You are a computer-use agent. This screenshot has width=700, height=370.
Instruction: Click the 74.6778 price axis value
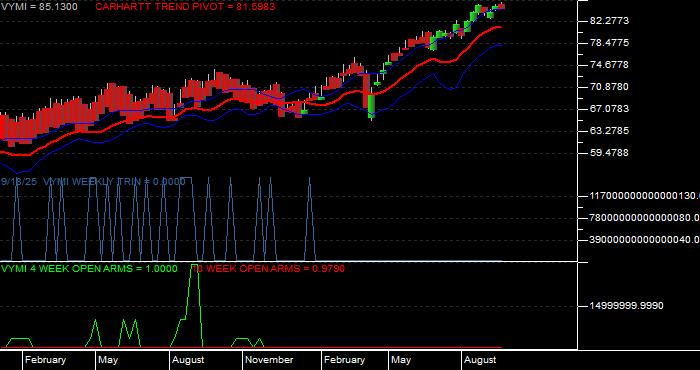pyautogui.click(x=609, y=65)
